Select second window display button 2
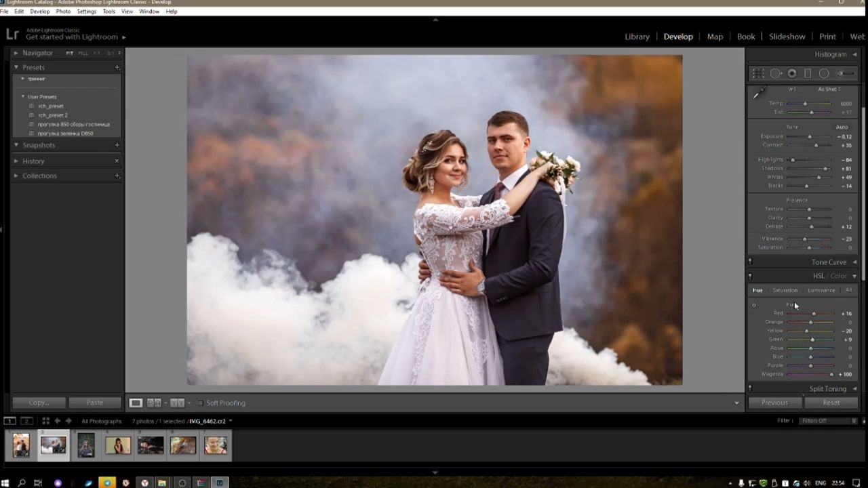 (26, 421)
